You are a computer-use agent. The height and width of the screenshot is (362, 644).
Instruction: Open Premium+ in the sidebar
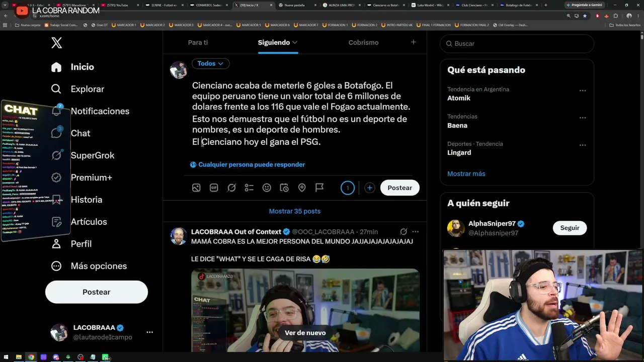tap(82, 177)
